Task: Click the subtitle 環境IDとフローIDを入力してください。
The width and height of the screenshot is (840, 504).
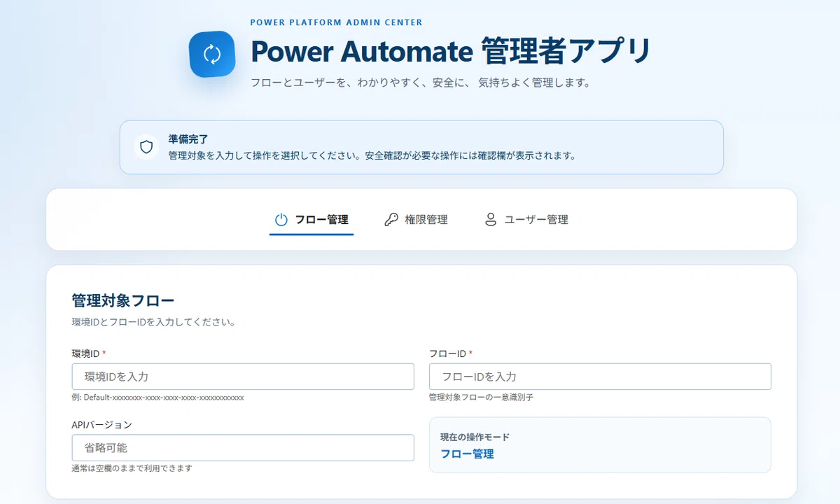Action: coord(153,323)
